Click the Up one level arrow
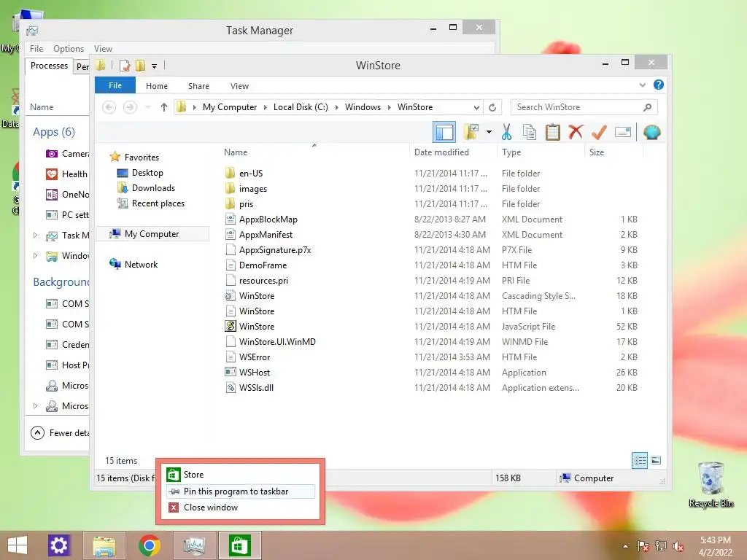Screen dimensions: 747x560 (164, 107)
